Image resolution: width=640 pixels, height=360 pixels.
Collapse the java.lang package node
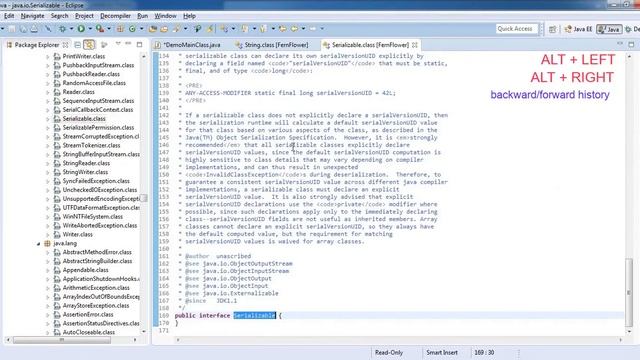(x=39, y=244)
